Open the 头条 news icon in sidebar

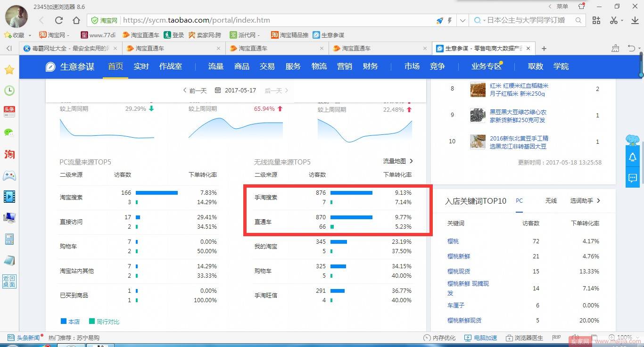[x=9, y=112]
